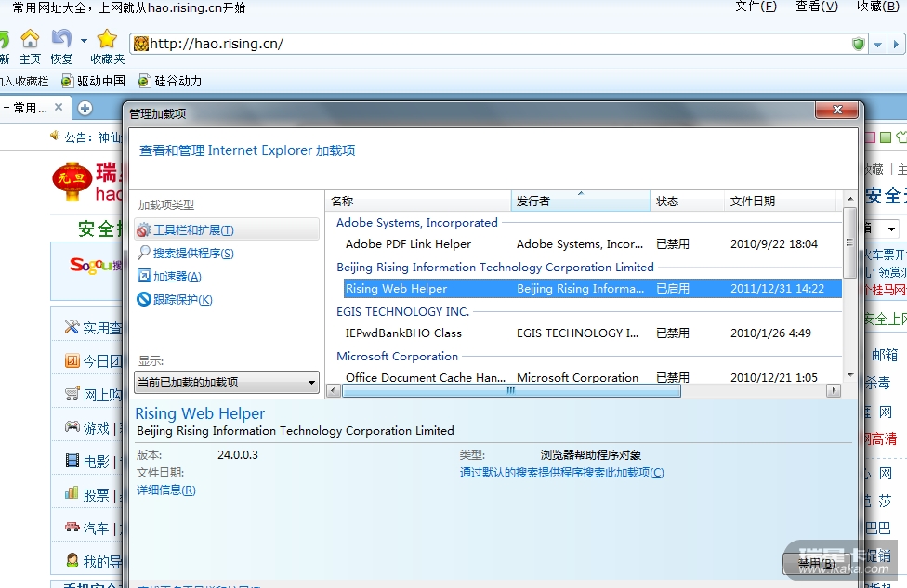Click the Restore (恢复) undo icon
Image resolution: width=907 pixels, height=588 pixels.
[61, 39]
